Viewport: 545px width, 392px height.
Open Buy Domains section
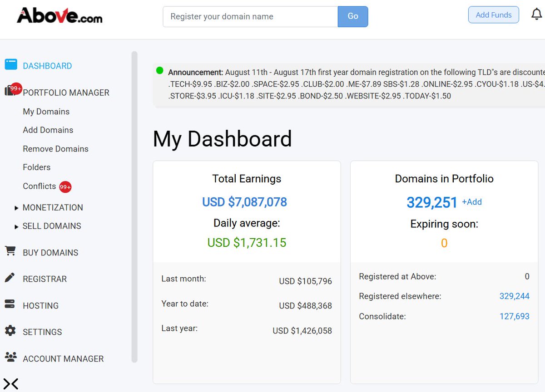point(50,253)
